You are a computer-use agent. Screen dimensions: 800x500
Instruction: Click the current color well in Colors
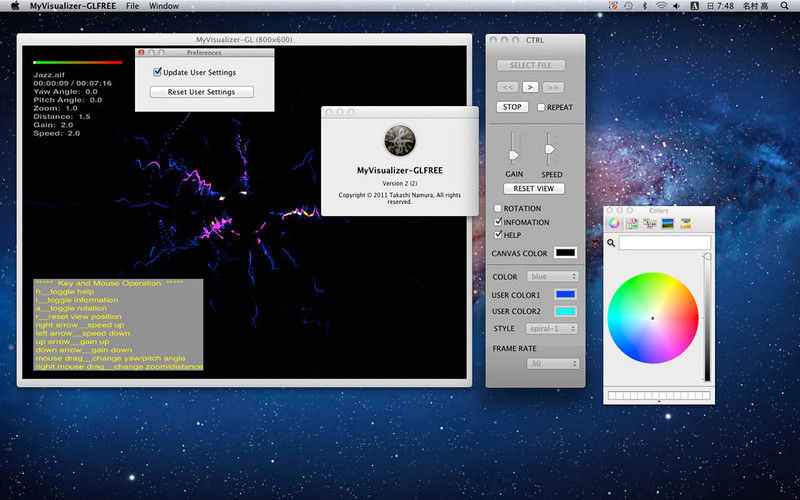pyautogui.click(x=664, y=243)
